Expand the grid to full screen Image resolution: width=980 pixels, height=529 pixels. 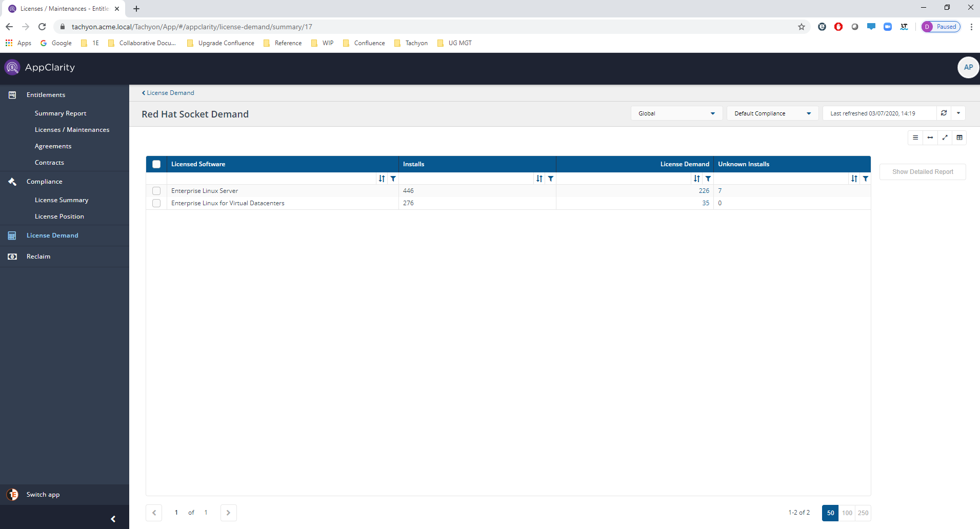pos(945,138)
